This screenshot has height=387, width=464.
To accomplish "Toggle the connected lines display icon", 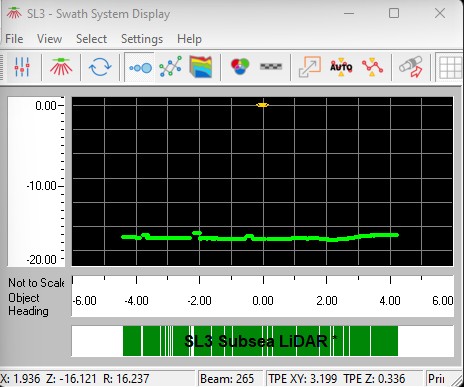I will (x=170, y=67).
